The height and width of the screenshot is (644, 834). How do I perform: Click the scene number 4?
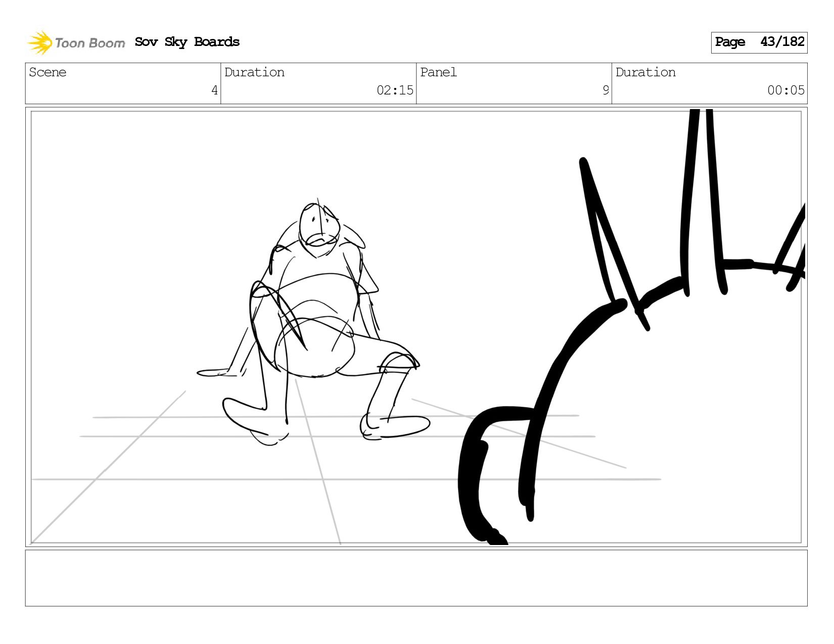(214, 90)
